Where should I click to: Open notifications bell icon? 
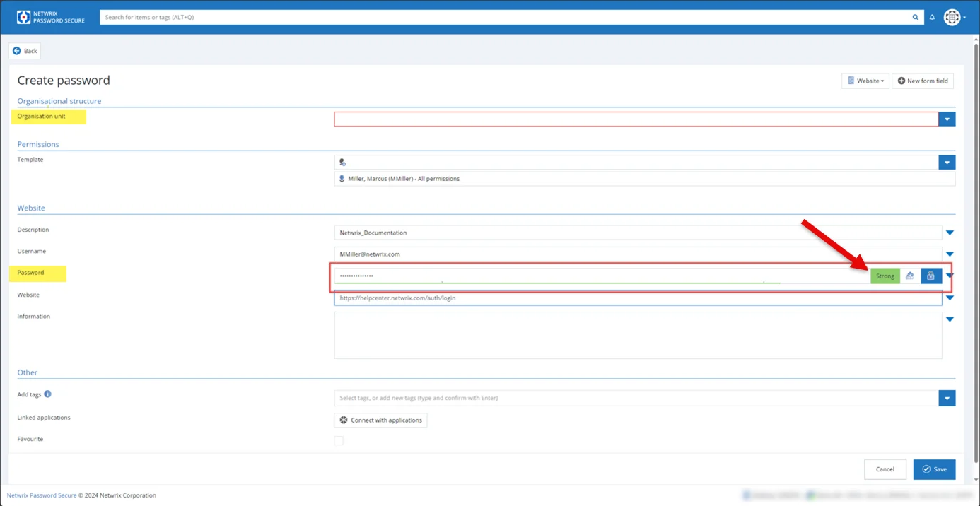(x=932, y=17)
